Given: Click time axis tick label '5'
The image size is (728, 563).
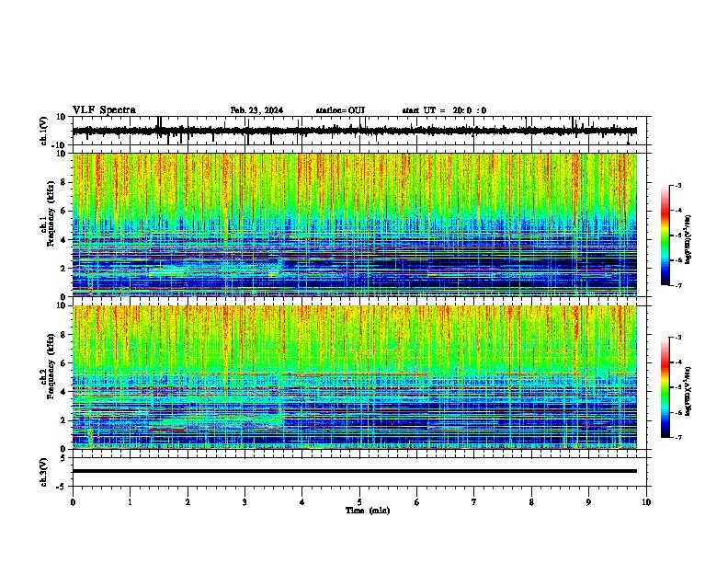Looking at the screenshot, I should coord(359,502).
